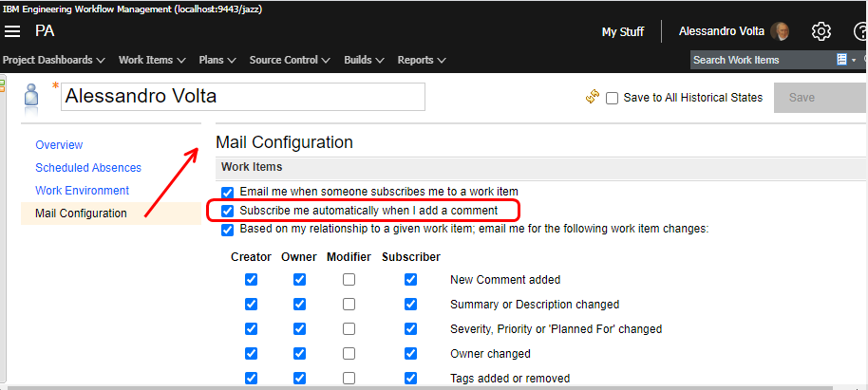This screenshot has width=868, height=390.
Task: Go to the Scheduled Absences page
Action: coord(88,168)
